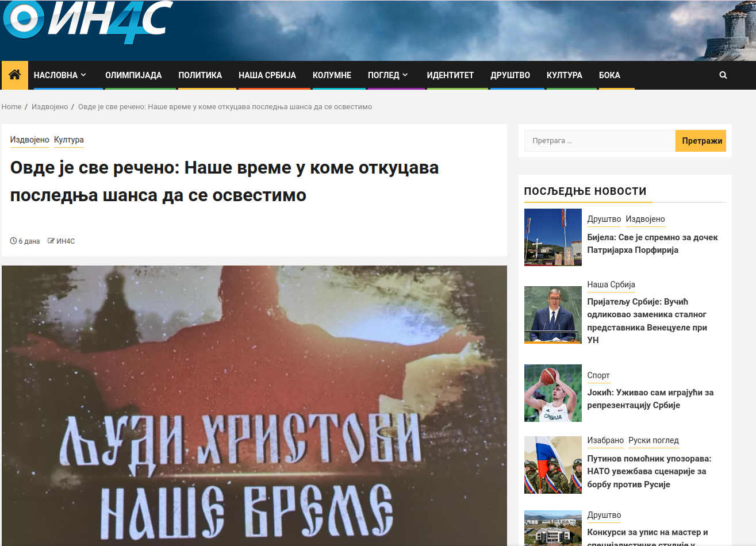Click Изабрано tag in sidebar
Screen dimensions: 756x546
coord(605,440)
